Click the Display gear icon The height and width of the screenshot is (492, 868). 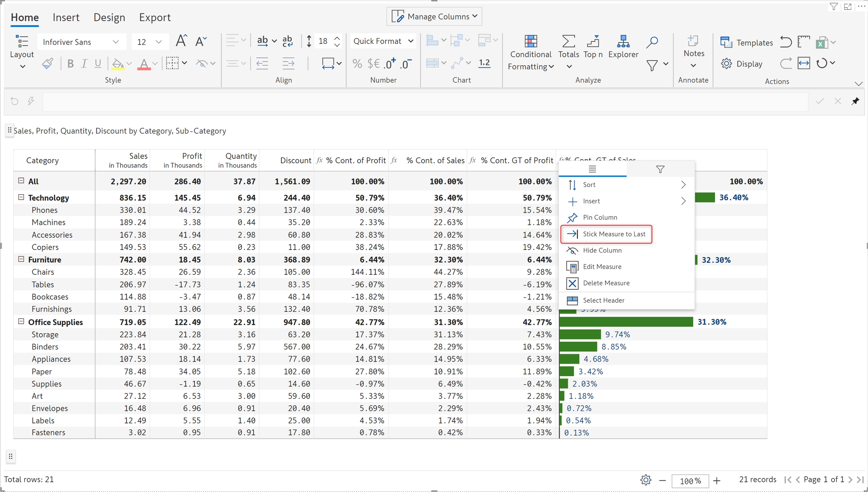[726, 64]
